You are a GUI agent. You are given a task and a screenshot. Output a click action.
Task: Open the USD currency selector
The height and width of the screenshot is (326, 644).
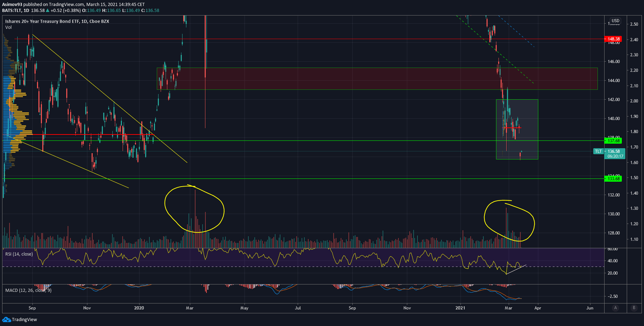tap(615, 21)
